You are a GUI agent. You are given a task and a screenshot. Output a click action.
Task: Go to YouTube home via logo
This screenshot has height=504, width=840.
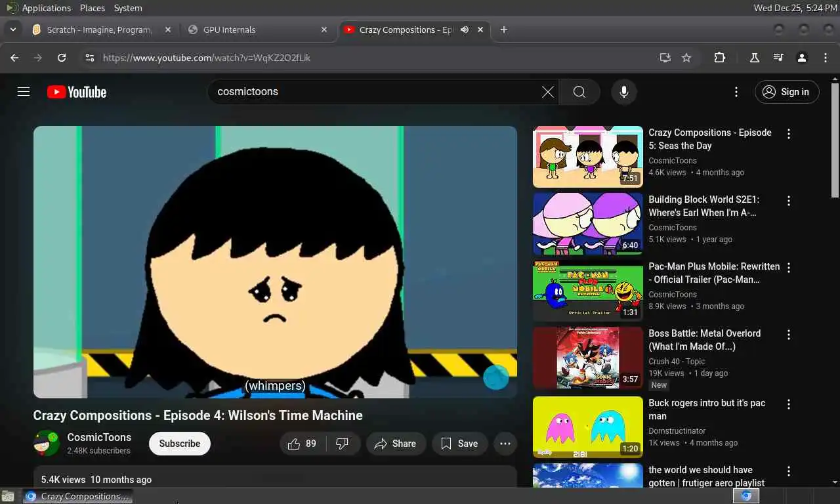click(77, 92)
